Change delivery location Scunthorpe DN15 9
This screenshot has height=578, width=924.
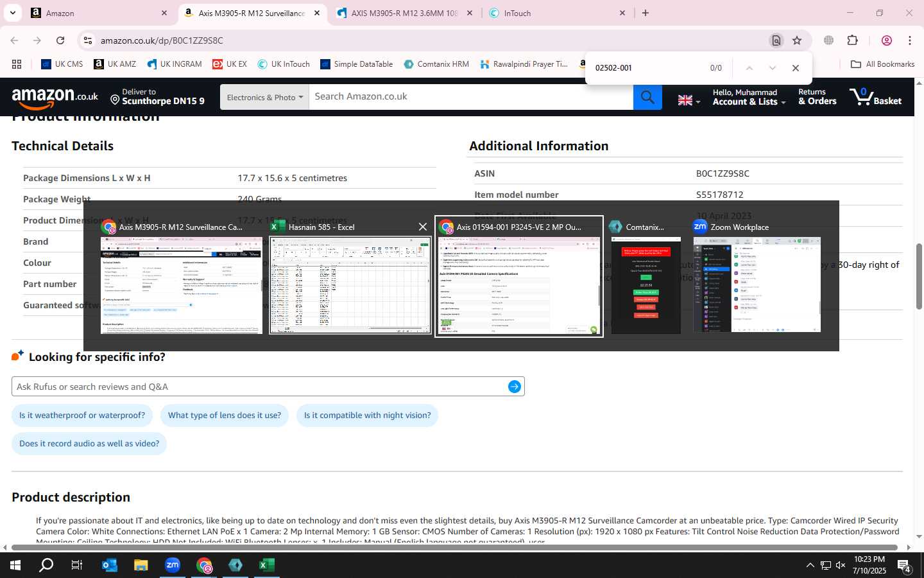pyautogui.click(x=157, y=97)
